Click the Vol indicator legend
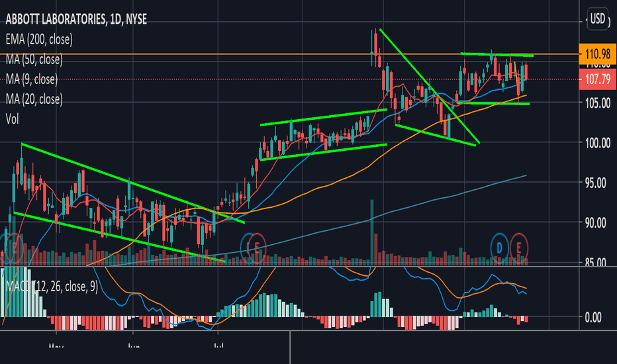617x364 pixels. point(12,119)
